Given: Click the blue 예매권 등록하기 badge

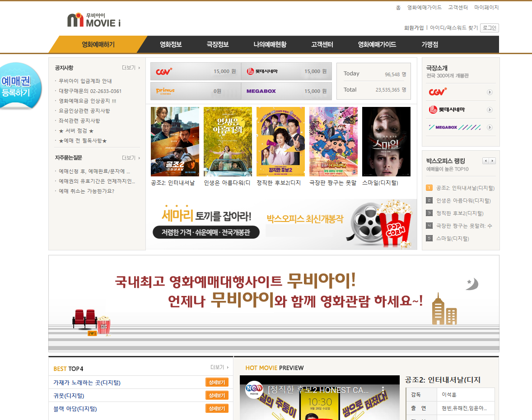Looking at the screenshot, I should pyautogui.click(x=20, y=86).
